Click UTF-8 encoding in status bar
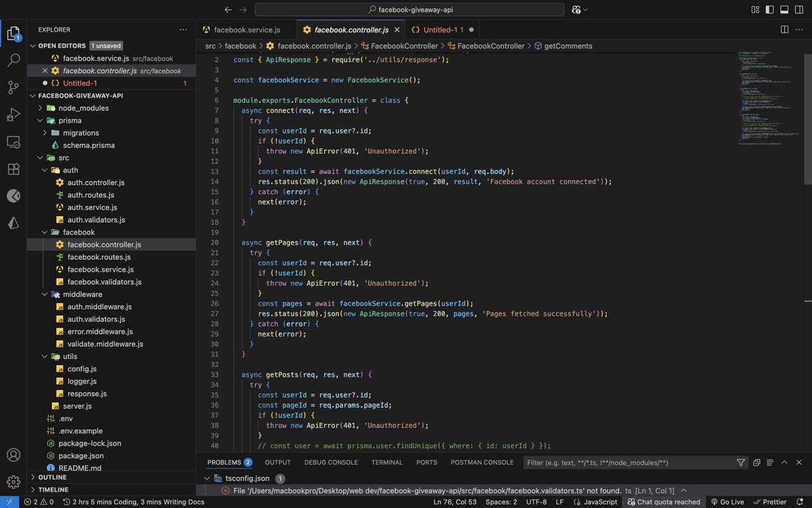Image resolution: width=812 pixels, height=508 pixels. (x=536, y=502)
